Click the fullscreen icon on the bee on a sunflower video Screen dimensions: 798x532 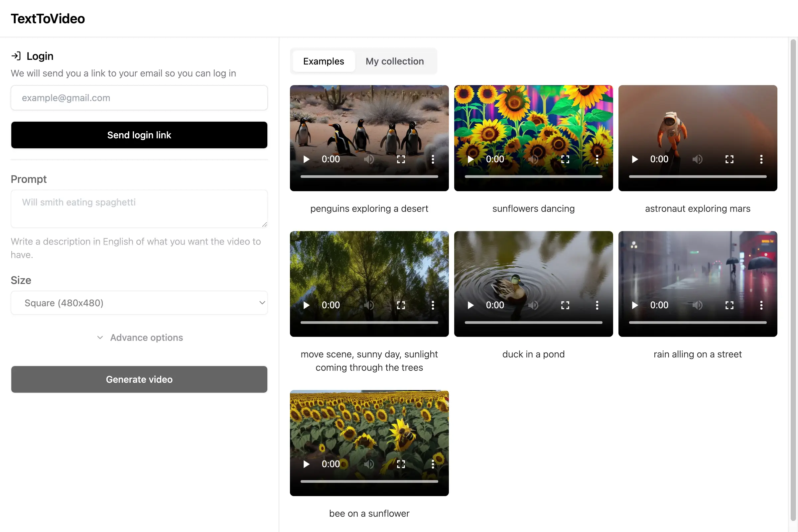tap(401, 464)
